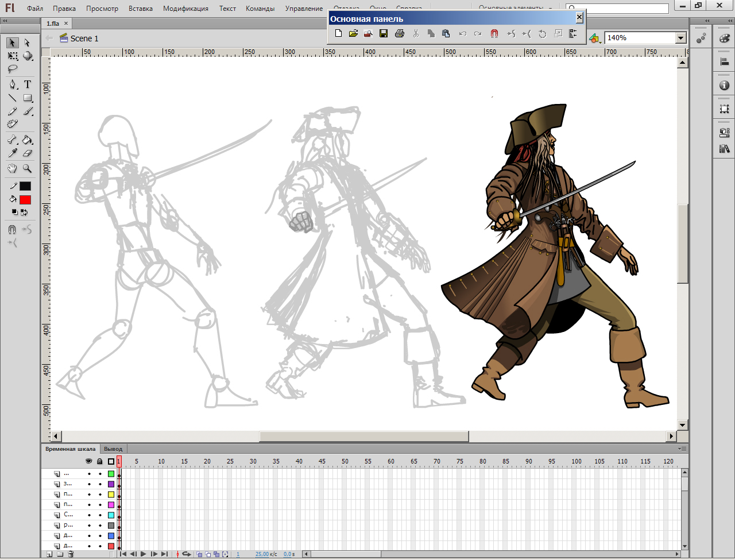Select the Pencil tool
Image resolution: width=735 pixels, height=560 pixels.
[x=12, y=111]
